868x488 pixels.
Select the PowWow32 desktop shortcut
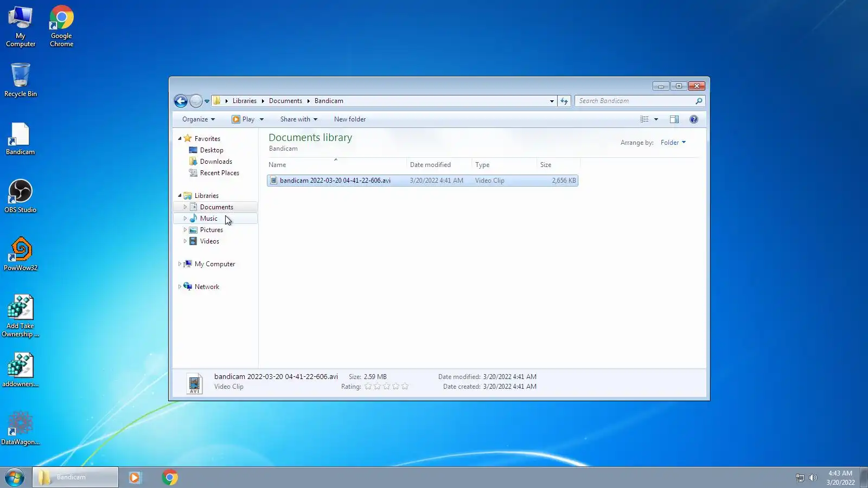[21, 254]
